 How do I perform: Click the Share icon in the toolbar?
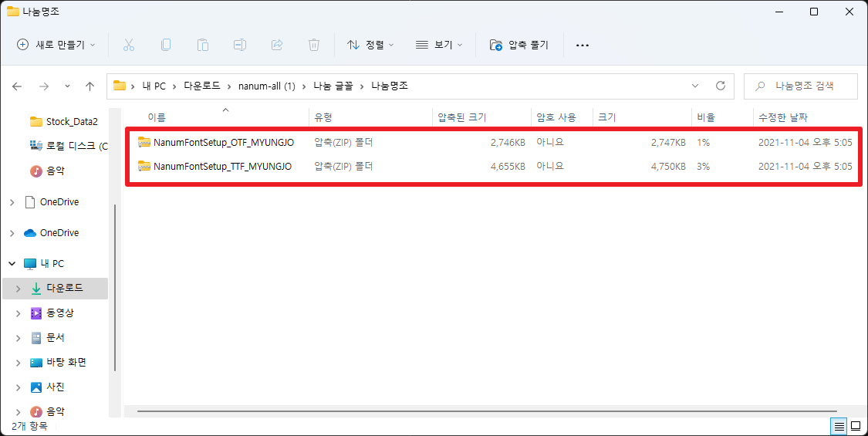tap(277, 45)
